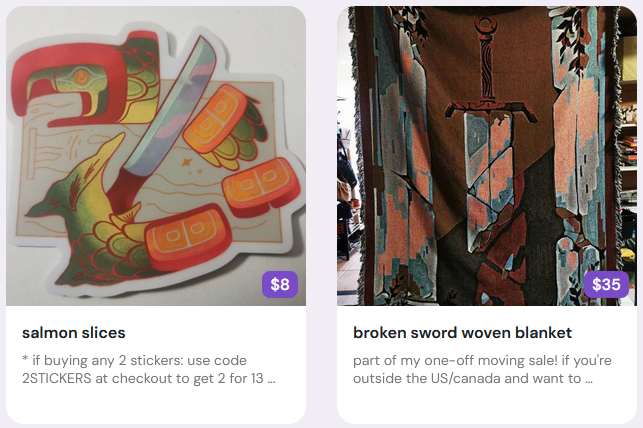Click empty area below salmon slices description
Viewport: 643px width, 428px height.
pyautogui.click(x=156, y=405)
